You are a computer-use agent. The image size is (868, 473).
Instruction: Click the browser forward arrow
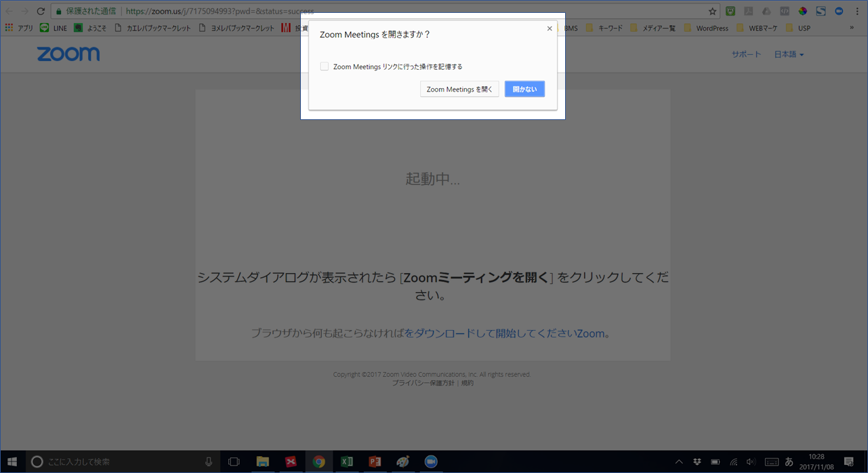click(x=25, y=11)
